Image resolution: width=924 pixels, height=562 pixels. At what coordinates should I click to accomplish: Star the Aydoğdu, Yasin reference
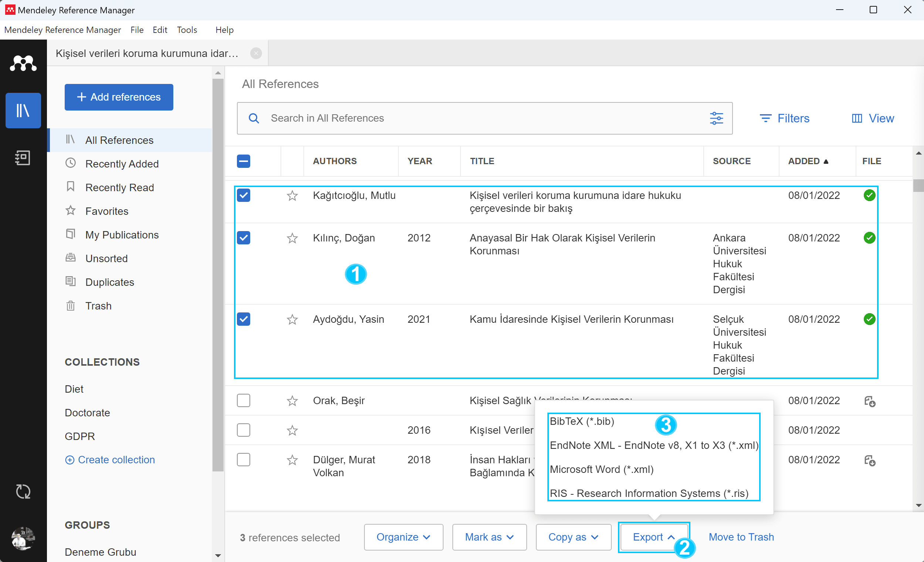(x=292, y=320)
